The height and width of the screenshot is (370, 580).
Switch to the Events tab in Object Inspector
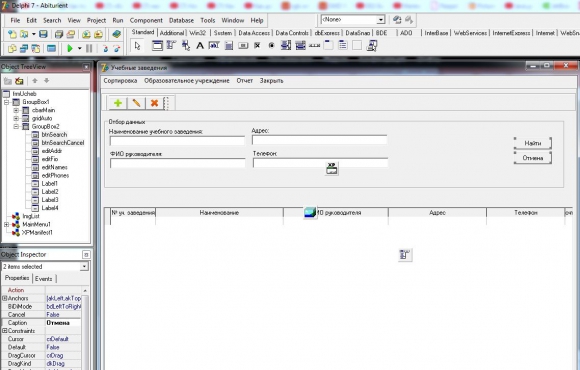pos(43,279)
